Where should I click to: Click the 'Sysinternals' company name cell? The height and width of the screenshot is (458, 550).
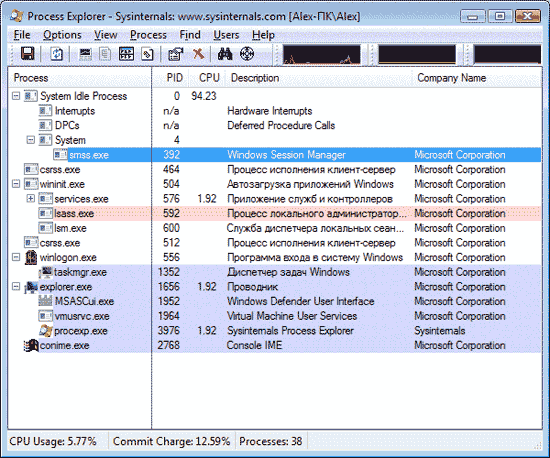click(440, 331)
